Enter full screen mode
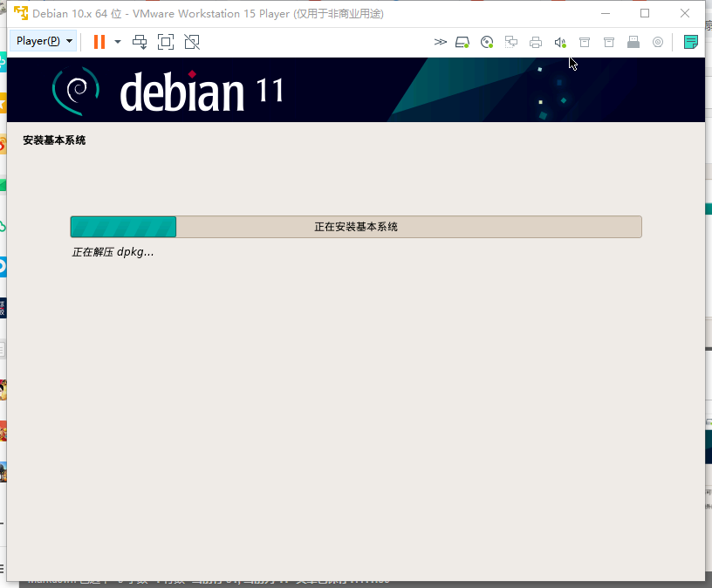 pos(166,42)
